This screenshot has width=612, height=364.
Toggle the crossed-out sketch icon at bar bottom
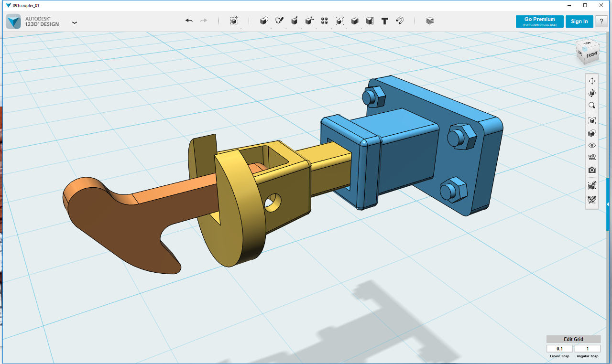point(592,199)
